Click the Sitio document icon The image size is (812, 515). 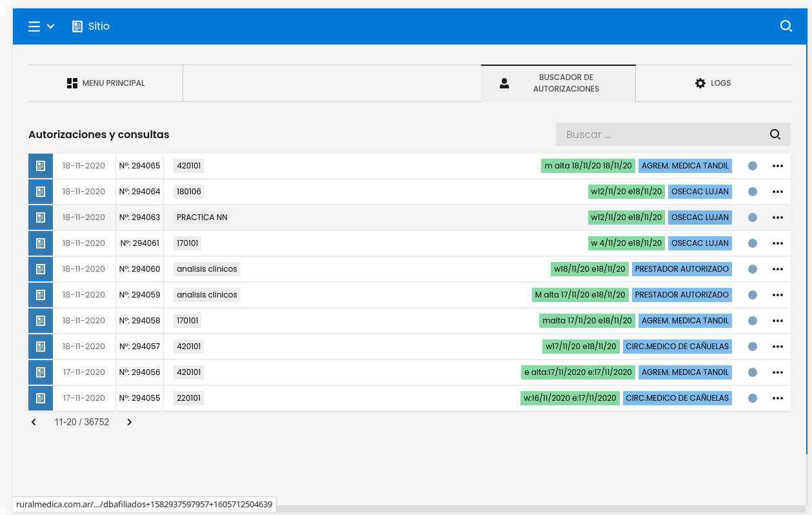click(77, 26)
